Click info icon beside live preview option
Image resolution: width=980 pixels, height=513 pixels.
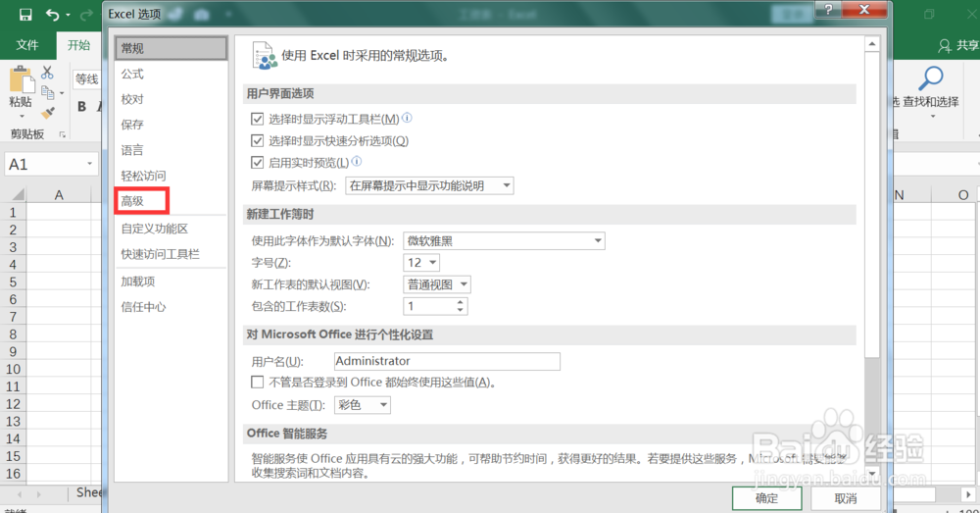point(357,162)
